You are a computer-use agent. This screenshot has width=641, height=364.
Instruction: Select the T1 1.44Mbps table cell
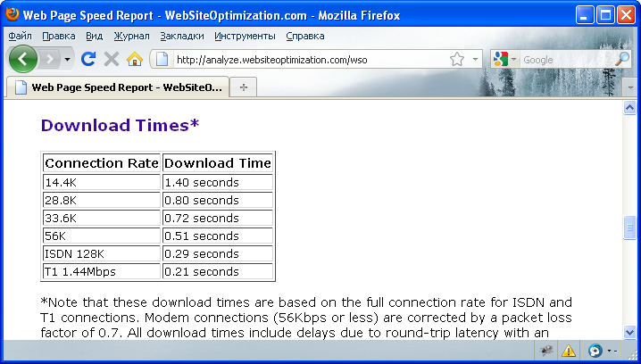(x=102, y=272)
